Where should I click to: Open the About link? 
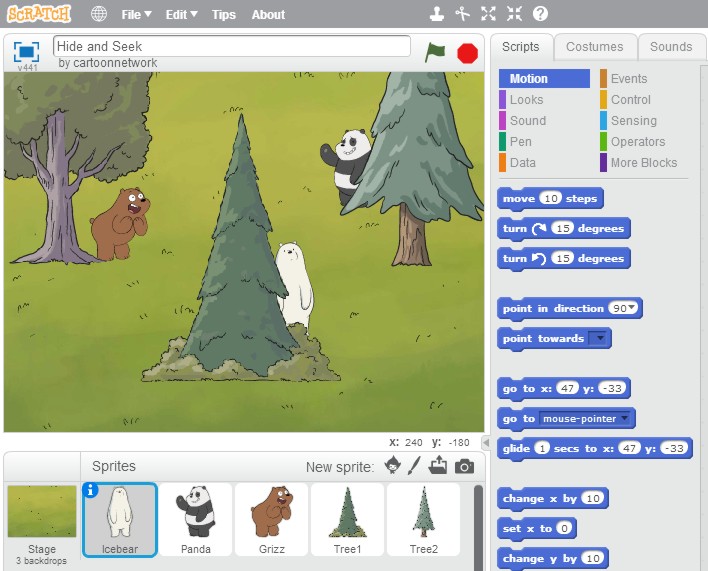coord(268,14)
